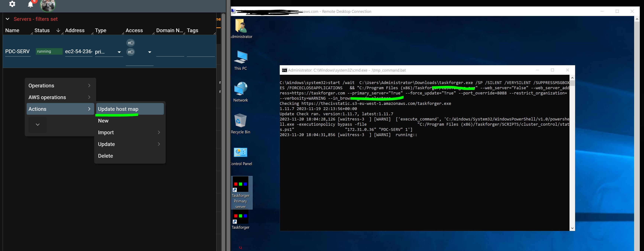The width and height of the screenshot is (644, 251).
Task: Expand the Import submenu
Action: (x=130, y=132)
